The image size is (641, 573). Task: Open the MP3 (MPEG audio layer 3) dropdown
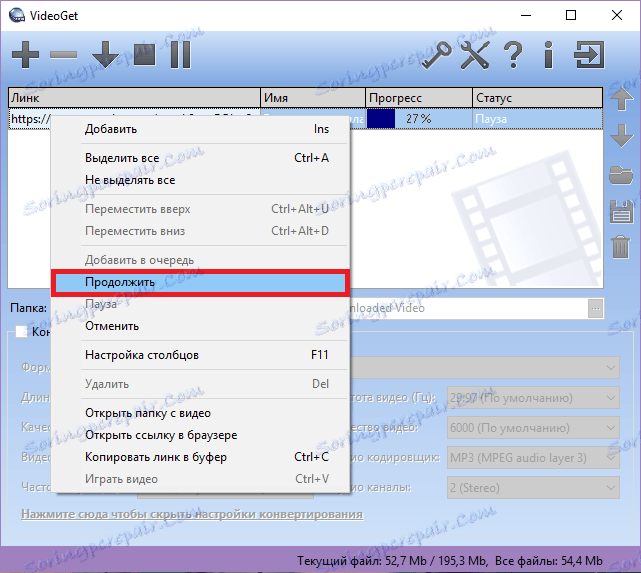point(533,458)
